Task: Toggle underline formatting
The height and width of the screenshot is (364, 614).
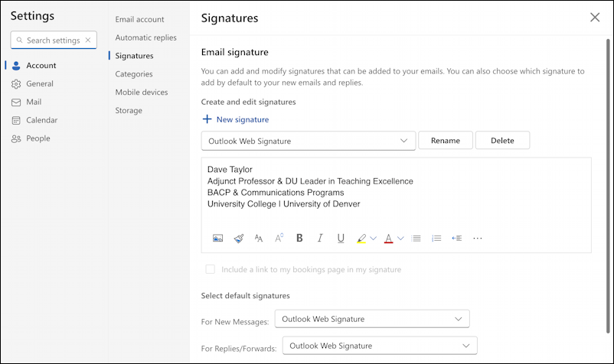Action: click(x=341, y=238)
